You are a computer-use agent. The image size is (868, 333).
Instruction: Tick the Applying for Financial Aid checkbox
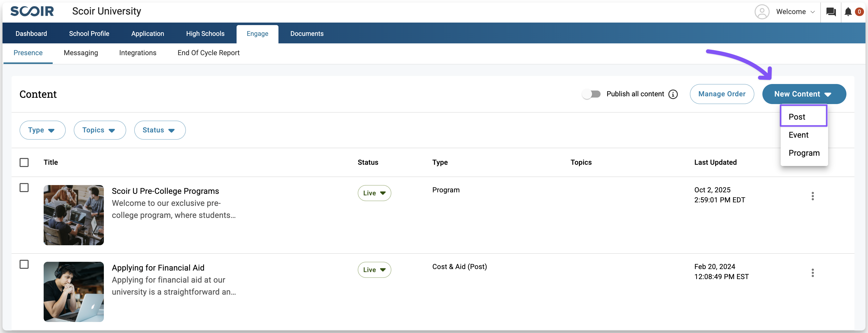point(24,264)
